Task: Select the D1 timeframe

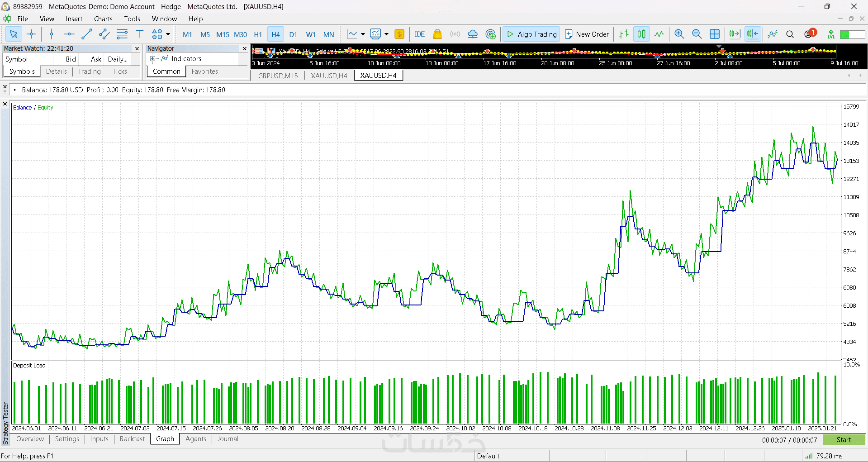Action: (x=293, y=34)
